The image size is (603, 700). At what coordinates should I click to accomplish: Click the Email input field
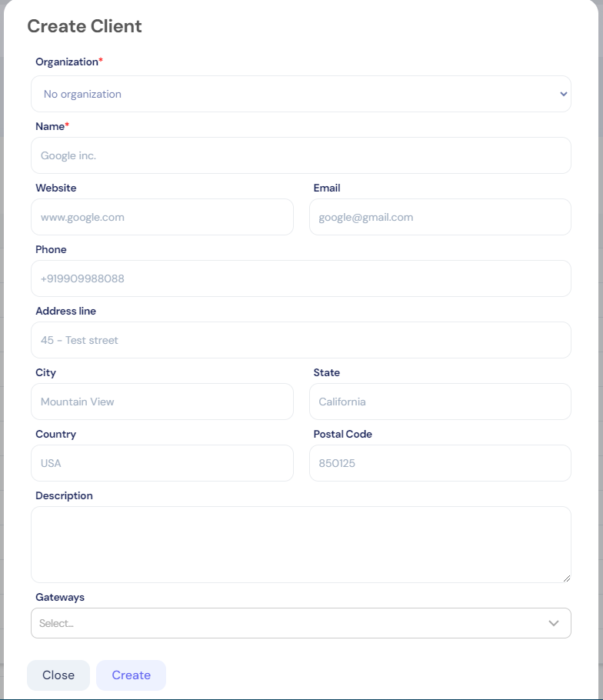tap(439, 217)
